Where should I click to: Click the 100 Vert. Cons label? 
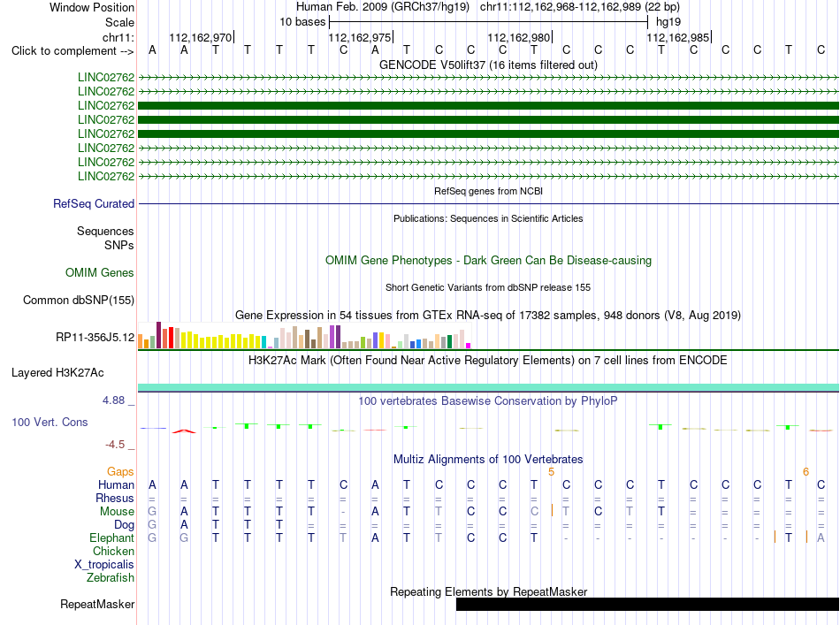click(x=50, y=422)
